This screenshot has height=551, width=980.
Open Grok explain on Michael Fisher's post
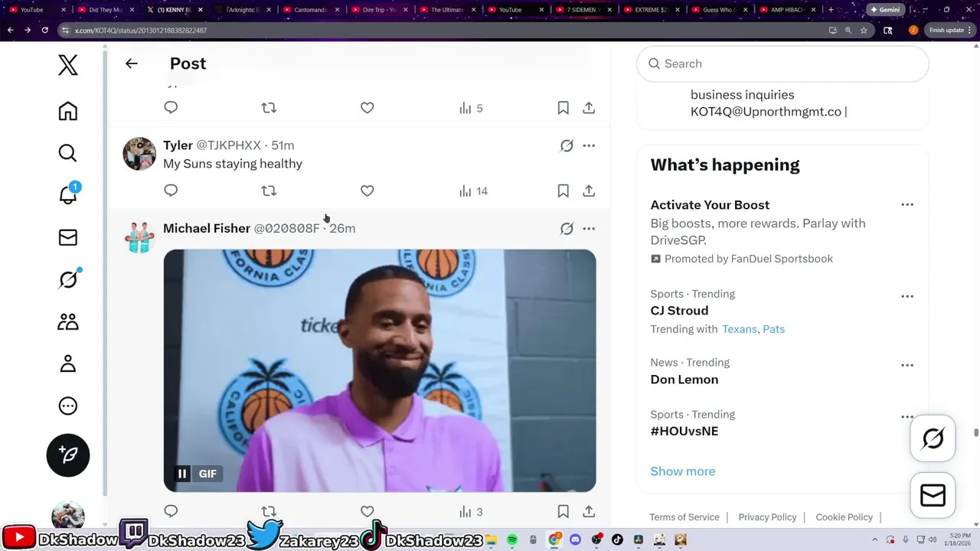[567, 228]
